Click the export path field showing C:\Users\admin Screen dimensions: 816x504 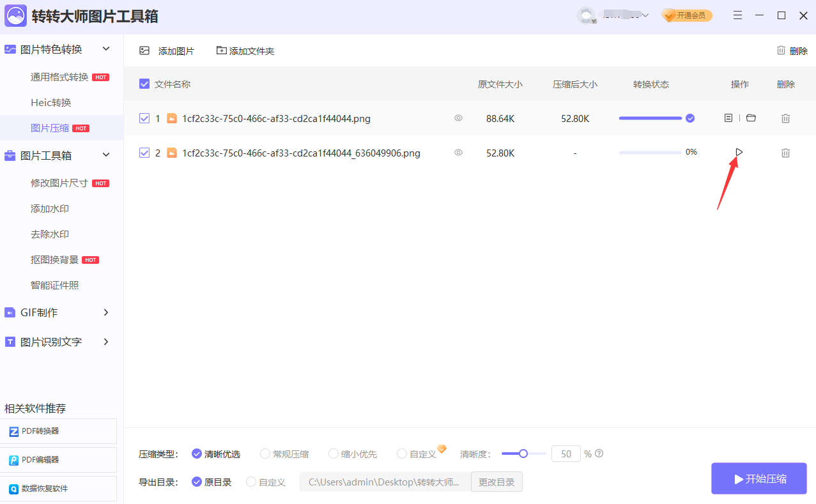pyautogui.click(x=385, y=482)
